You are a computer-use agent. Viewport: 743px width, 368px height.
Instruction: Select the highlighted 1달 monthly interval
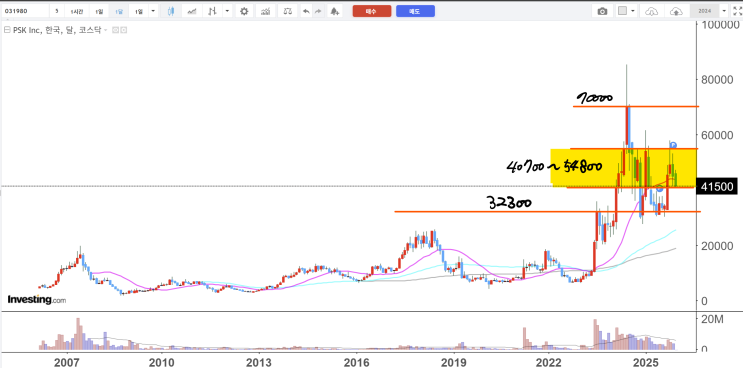tap(118, 11)
